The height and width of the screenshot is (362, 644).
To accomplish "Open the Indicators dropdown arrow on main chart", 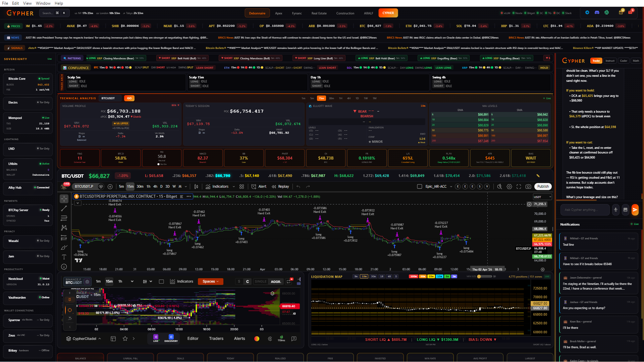I will pyautogui.click(x=233, y=187).
